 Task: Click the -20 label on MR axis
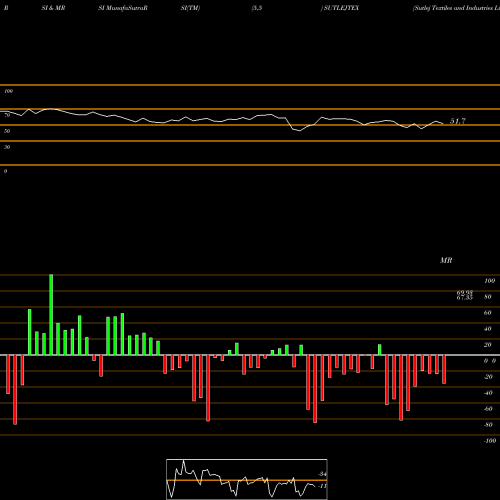pos(488,377)
